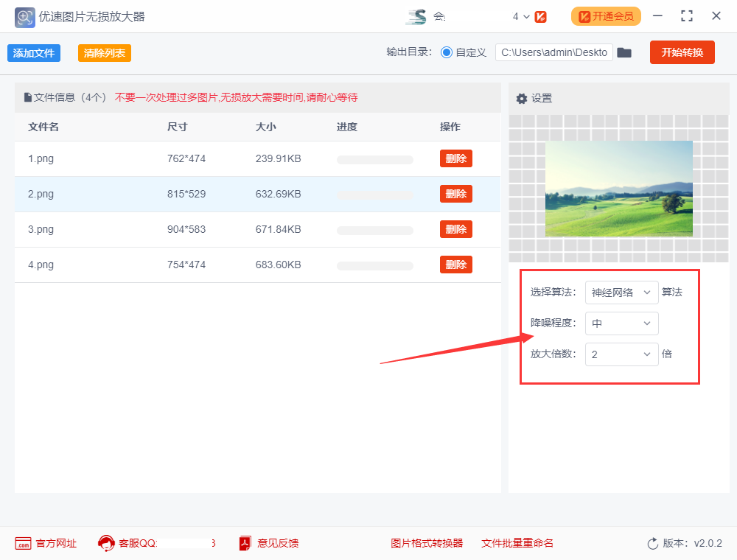This screenshot has width=737, height=560.
Task: Open the Settings gear in the 设置 panel
Action: (522, 97)
